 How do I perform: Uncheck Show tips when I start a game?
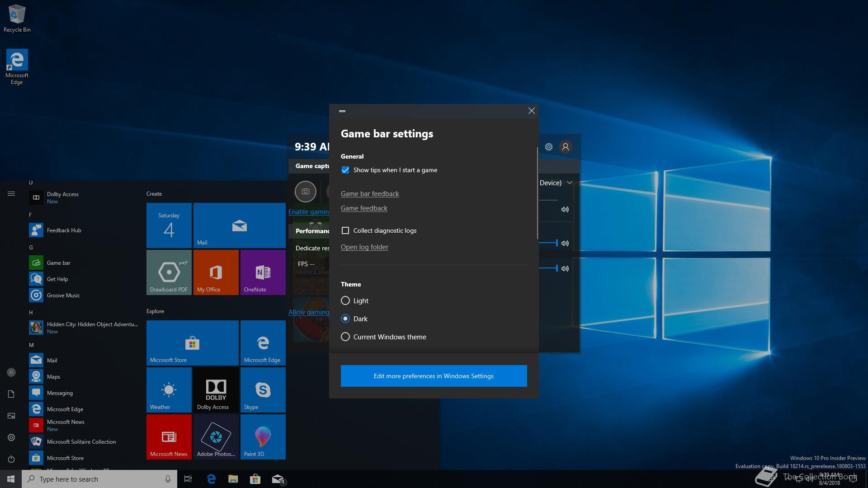(345, 170)
